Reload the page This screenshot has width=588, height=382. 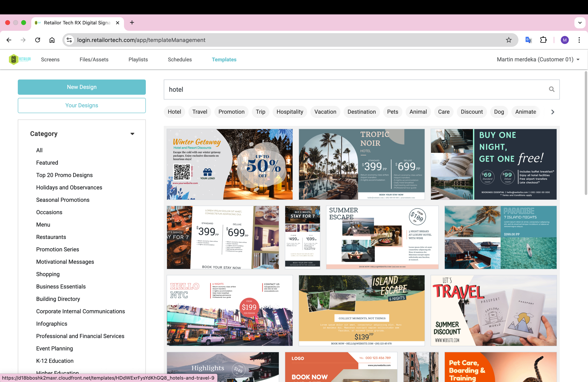click(x=38, y=40)
